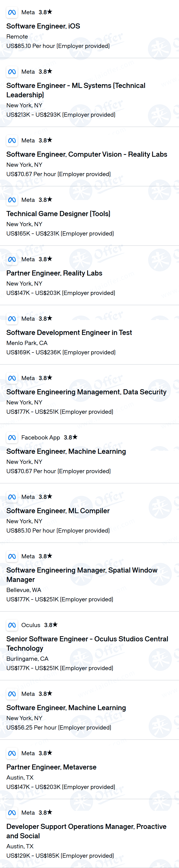
Task: Open the Developer Support Operations Manager listing
Action: pyautogui.click(x=86, y=831)
